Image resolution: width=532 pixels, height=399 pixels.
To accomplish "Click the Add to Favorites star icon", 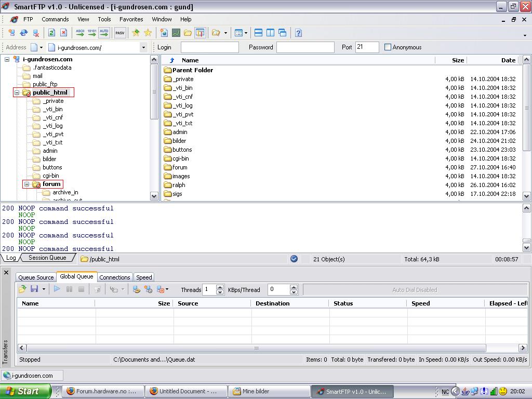I will point(136,33).
